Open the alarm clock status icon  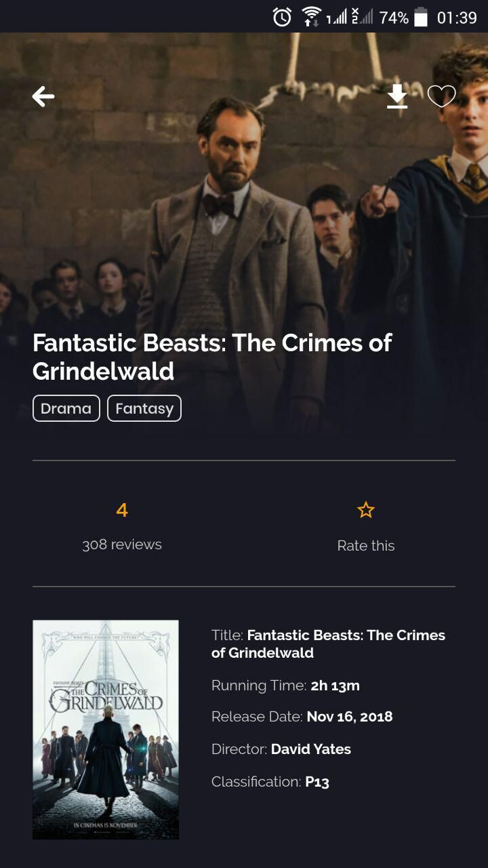click(282, 17)
